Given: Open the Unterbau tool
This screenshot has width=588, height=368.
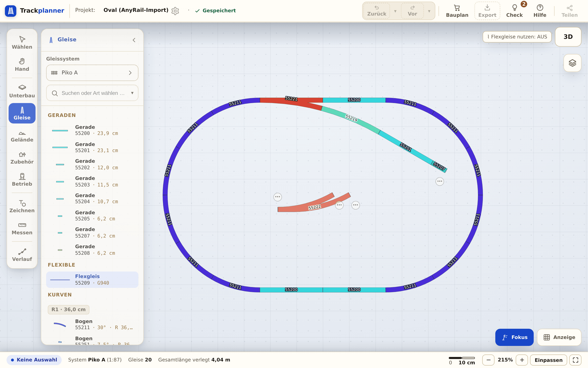Looking at the screenshot, I should coord(22,91).
